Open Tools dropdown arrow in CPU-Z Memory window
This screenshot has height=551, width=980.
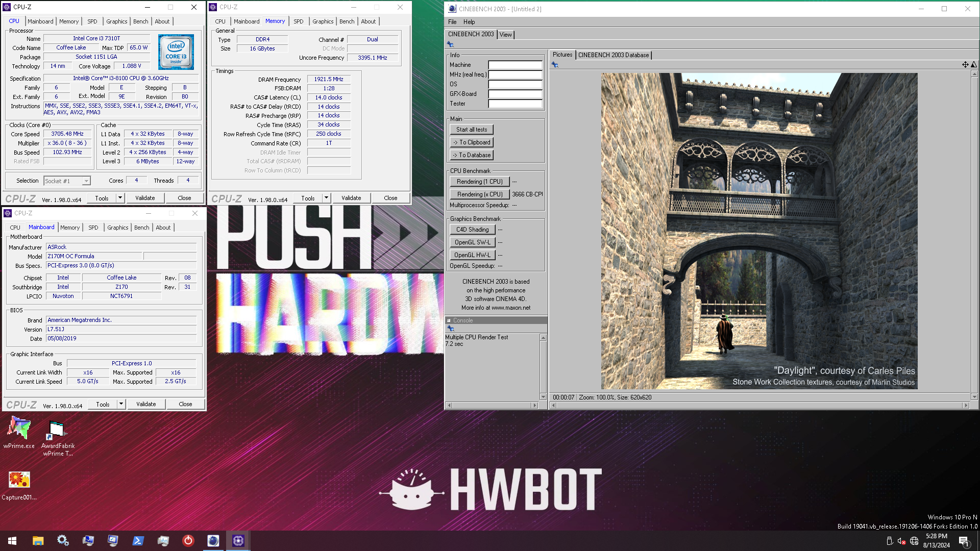(327, 198)
